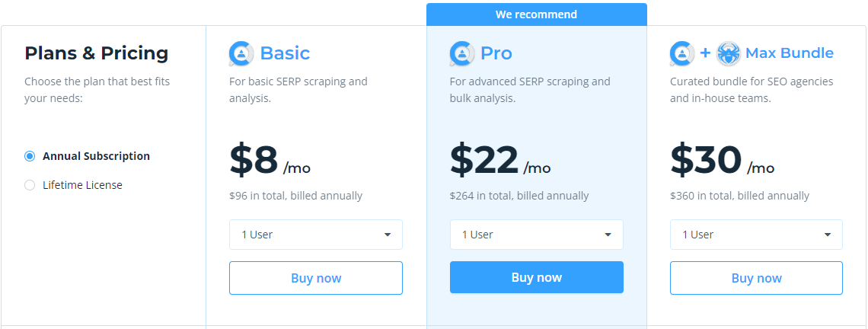
Task: Click the Plans & Pricing heading
Action: pos(97,53)
